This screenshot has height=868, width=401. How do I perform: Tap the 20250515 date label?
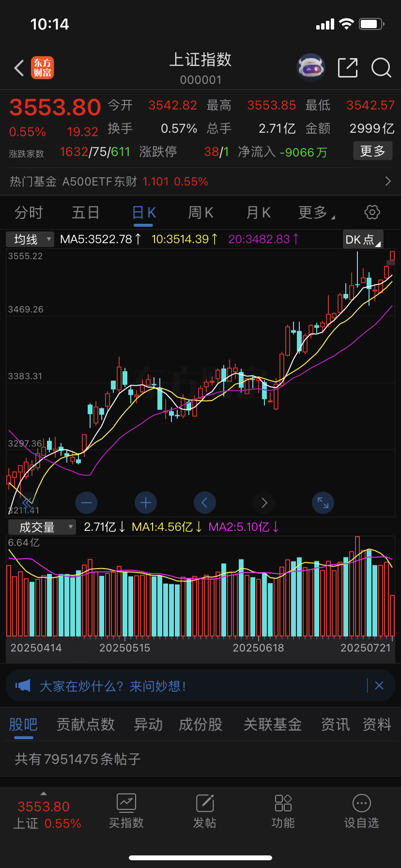tap(125, 648)
